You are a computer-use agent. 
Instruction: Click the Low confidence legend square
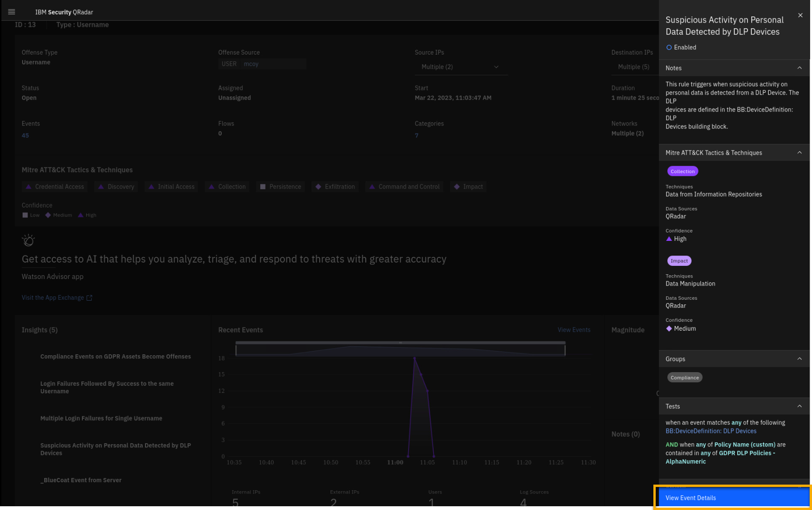(25, 215)
